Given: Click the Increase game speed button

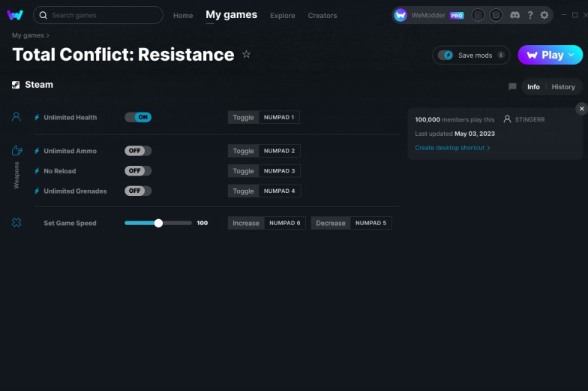Looking at the screenshot, I should [246, 223].
